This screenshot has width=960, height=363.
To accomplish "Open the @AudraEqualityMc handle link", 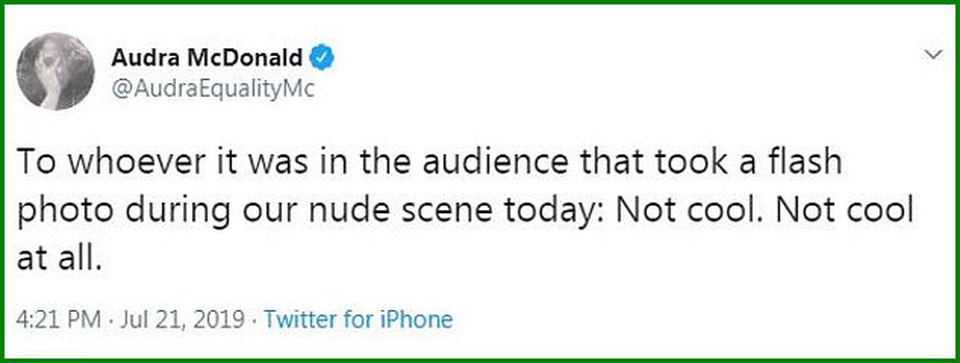I will (212, 89).
